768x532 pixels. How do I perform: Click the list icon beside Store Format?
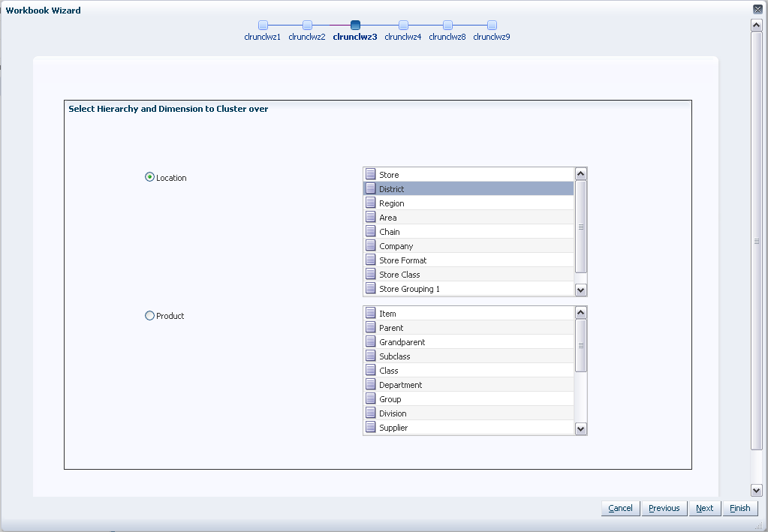tap(371, 260)
